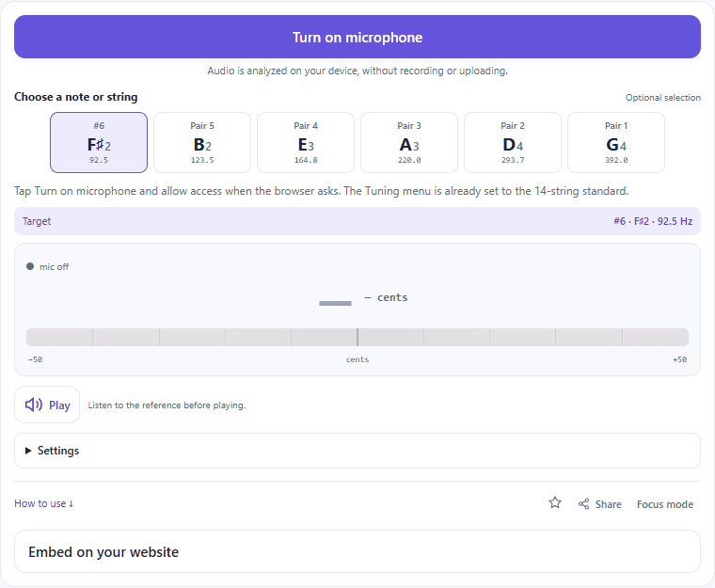This screenshot has height=588, width=715.
Task: Select the #6 F♯2 92.5 string
Action: 99,142
